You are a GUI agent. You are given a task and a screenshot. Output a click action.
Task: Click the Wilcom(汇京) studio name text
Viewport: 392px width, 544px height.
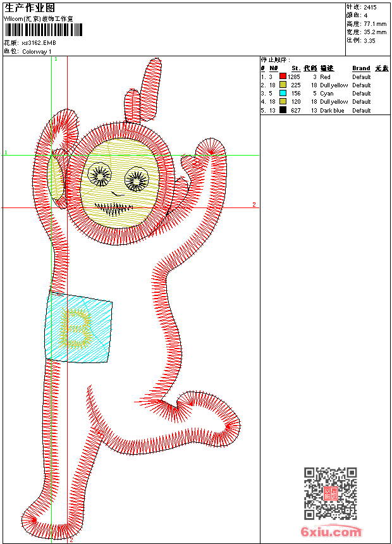[39, 19]
